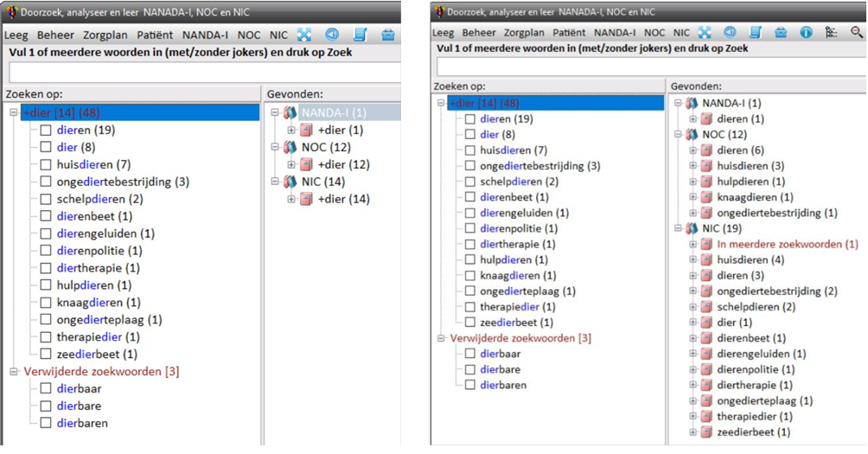This screenshot has width=868, height=454.
Task: Click the round back-arrow icon in the left toolbar
Action: 332,35
